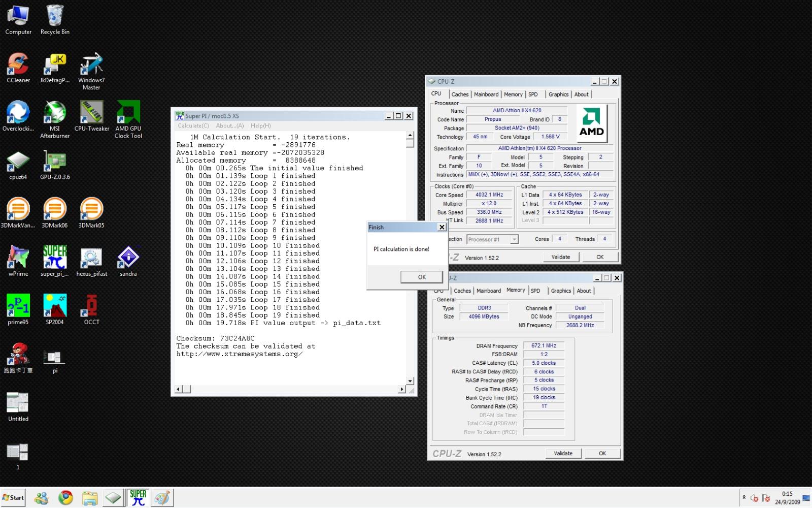Click Super PI horizontal scroll-right arrow
Image resolution: width=812 pixels, height=508 pixels.
click(402, 389)
